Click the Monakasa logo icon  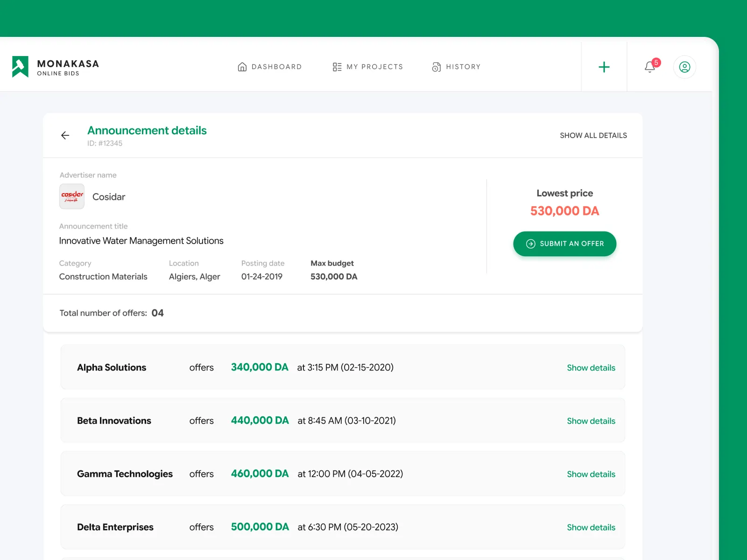20,67
